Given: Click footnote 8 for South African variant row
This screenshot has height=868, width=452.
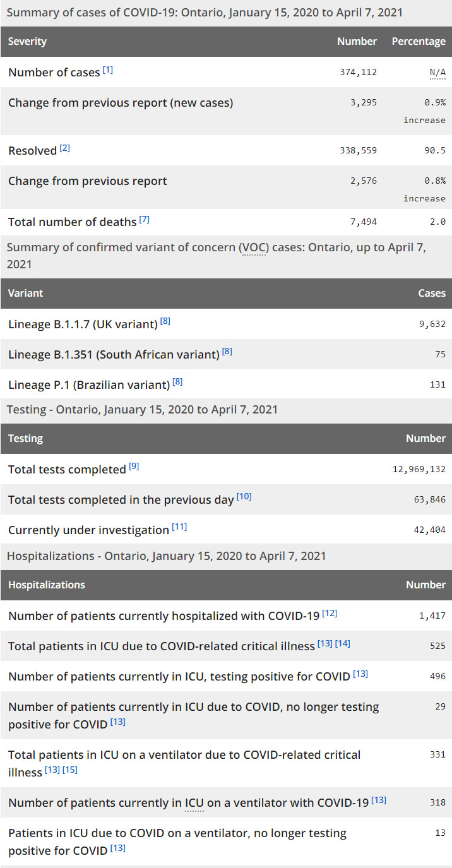Looking at the screenshot, I should click(227, 352).
